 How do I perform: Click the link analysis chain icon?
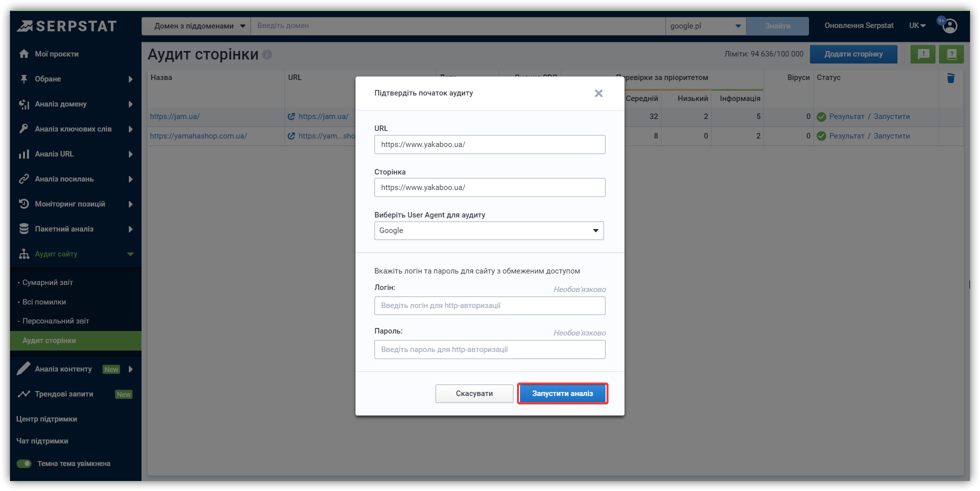[23, 179]
